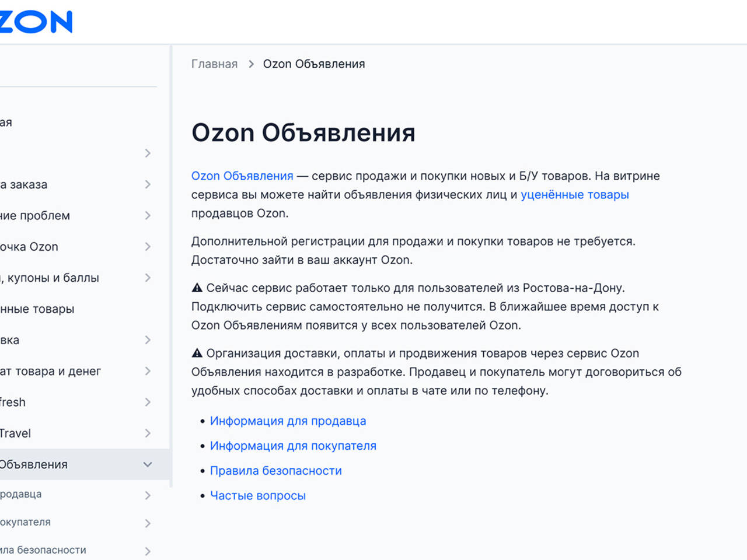Expand the chevron next to 'заказа' sidebar item
The height and width of the screenshot is (560, 747).
pyautogui.click(x=148, y=184)
